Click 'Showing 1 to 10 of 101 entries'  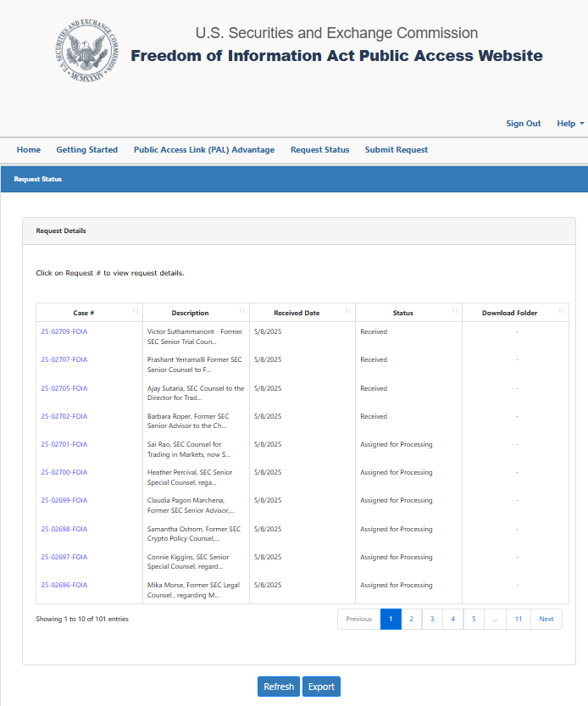82,619
